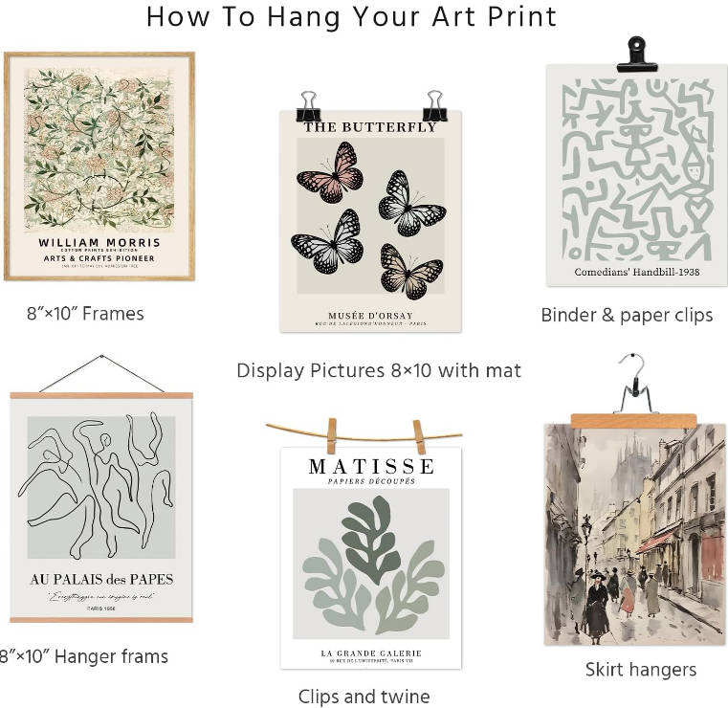Select the left wooden clothespin
Image resolution: width=728 pixels, height=708 pixels.
click(332, 436)
